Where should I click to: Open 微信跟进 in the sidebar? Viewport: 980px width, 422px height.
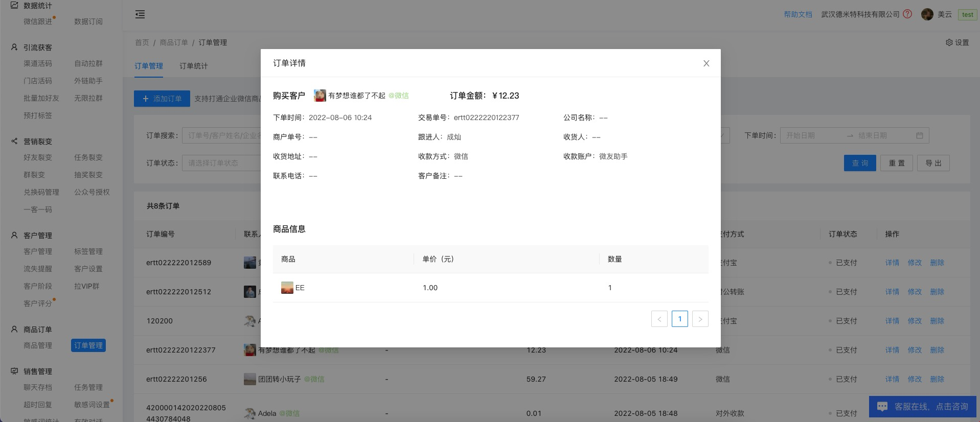click(x=38, y=21)
